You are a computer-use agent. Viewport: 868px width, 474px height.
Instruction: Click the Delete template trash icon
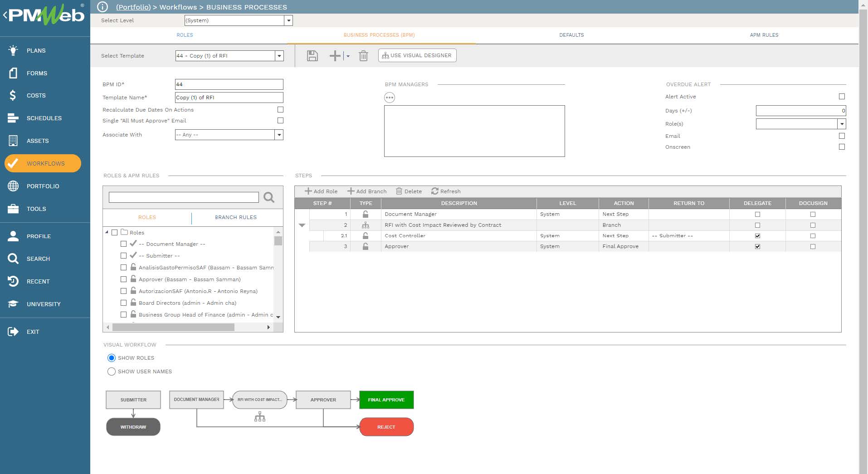[x=363, y=55]
